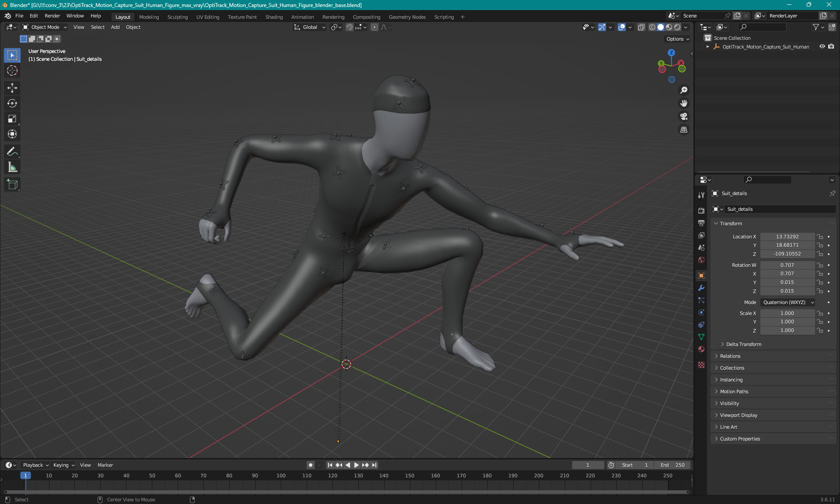This screenshot has width=840, height=504.
Task: Click the pin icon next to Suit_details
Action: [832, 193]
